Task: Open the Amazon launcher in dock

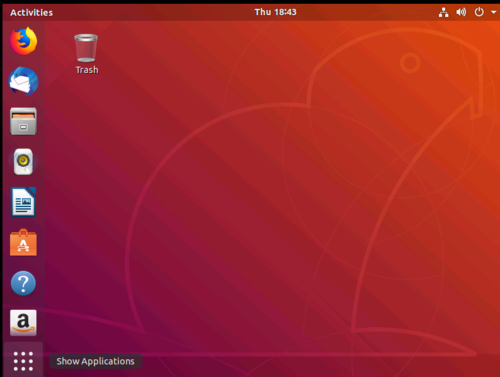Action: 23,323
